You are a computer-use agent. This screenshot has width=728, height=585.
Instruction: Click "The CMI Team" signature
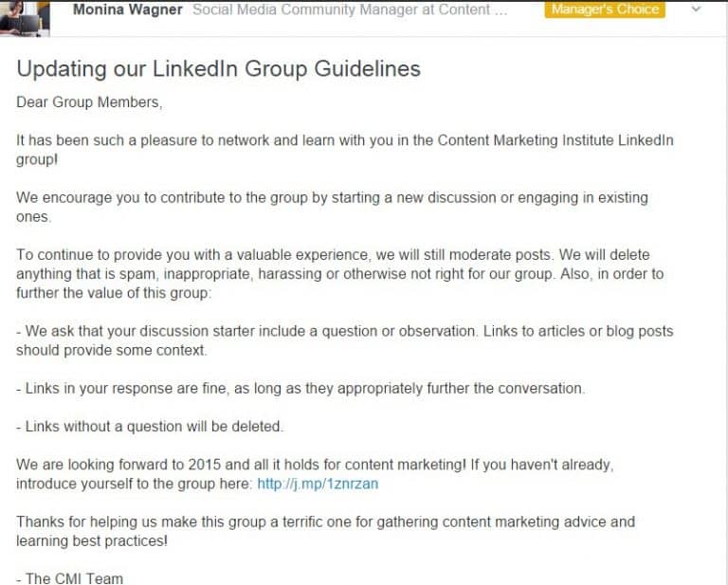coord(70,577)
